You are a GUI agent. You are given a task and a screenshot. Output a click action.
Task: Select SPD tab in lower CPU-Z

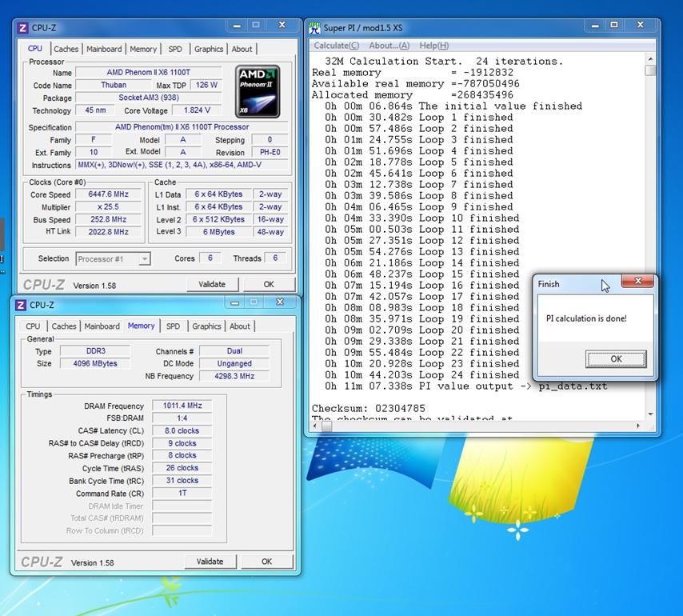coord(173,326)
